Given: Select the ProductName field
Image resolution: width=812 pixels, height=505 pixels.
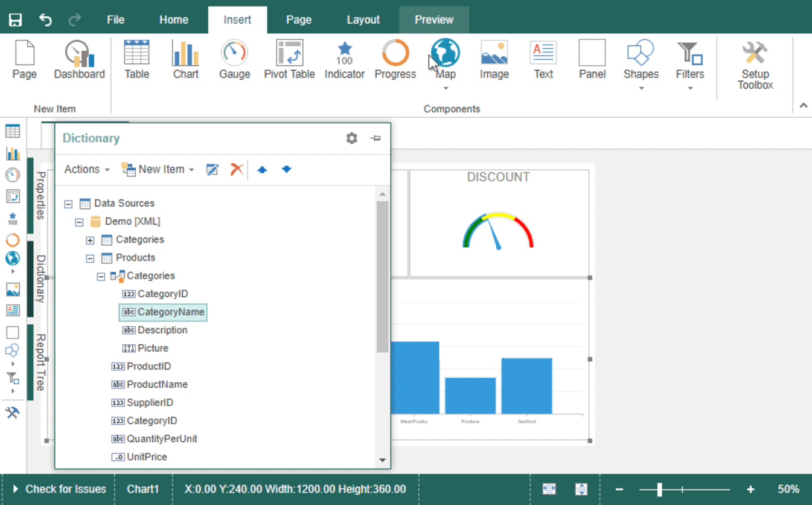Looking at the screenshot, I should [x=149, y=385].
